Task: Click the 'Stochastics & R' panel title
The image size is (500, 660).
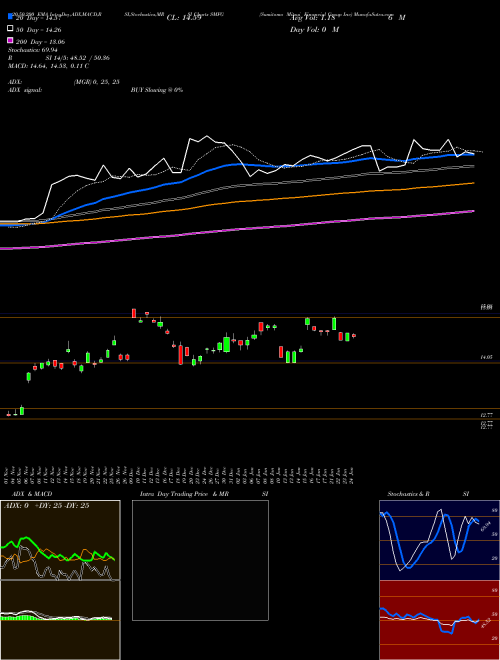Action: click(408, 494)
